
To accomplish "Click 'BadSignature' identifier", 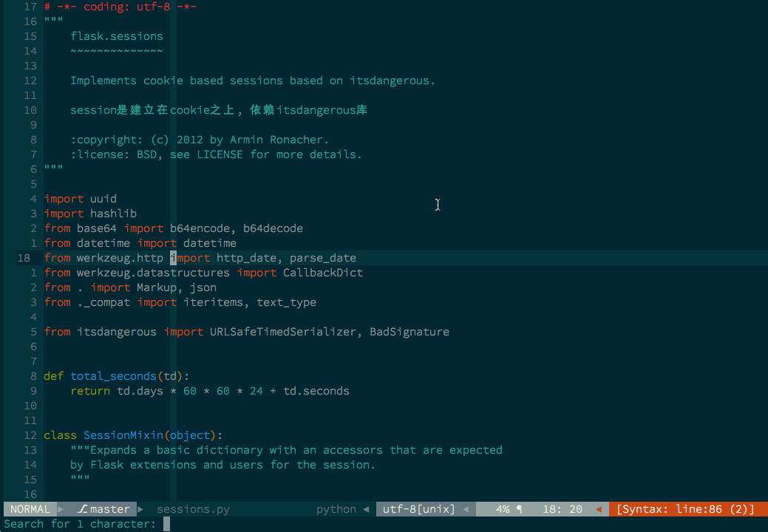I will 410,332.
